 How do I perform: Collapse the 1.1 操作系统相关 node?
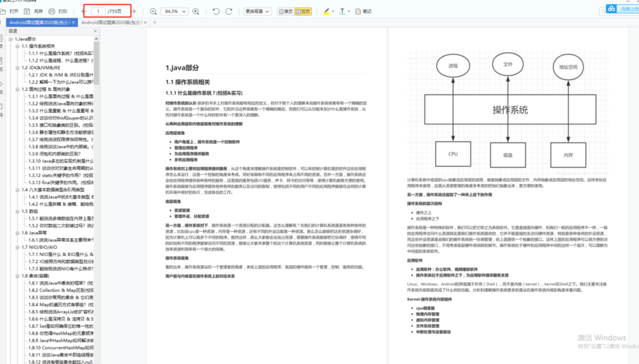pos(17,47)
